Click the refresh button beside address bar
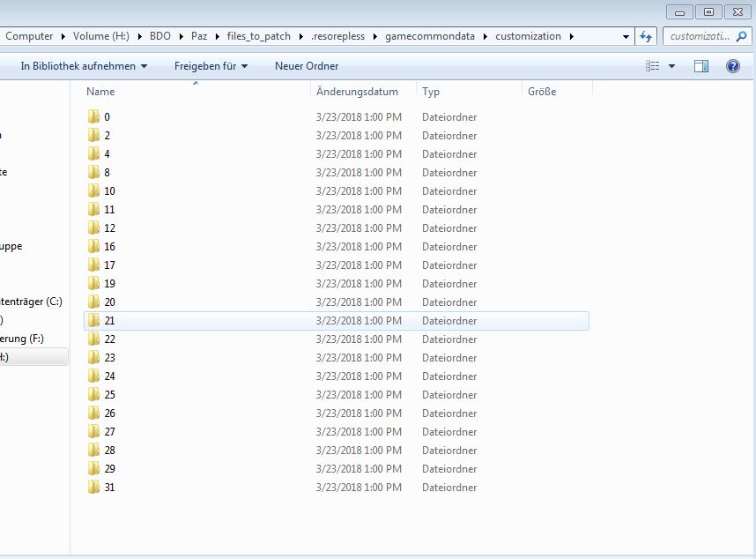 pos(647,36)
